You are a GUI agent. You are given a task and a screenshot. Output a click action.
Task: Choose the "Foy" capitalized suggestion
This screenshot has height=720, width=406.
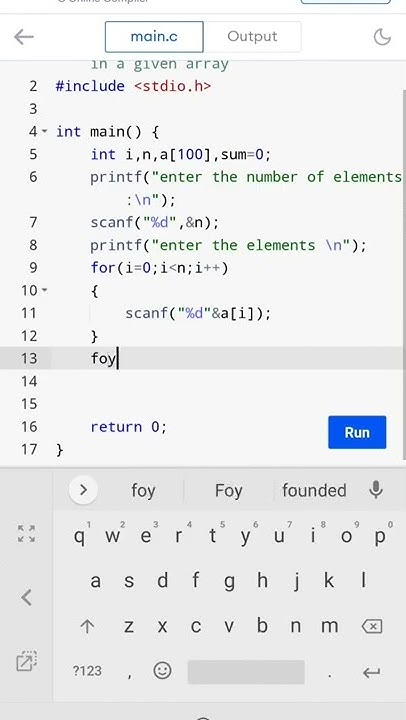228,490
